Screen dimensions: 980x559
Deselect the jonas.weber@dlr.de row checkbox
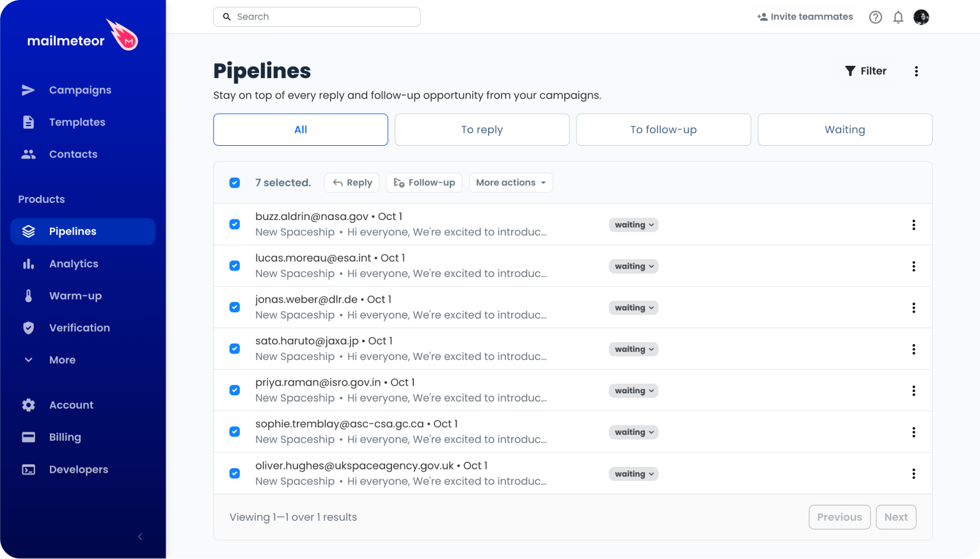235,308
